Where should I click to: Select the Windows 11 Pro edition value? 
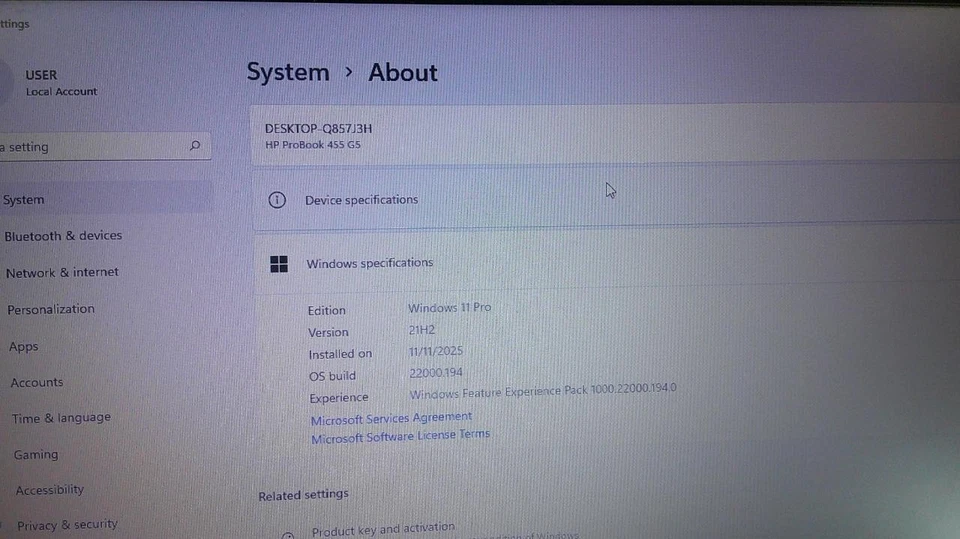[x=449, y=307]
